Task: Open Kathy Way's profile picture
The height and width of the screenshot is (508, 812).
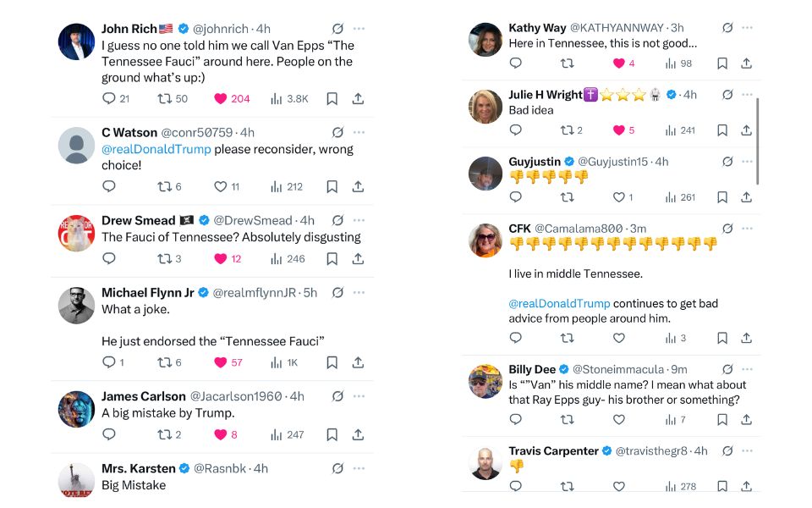Action: point(486,40)
